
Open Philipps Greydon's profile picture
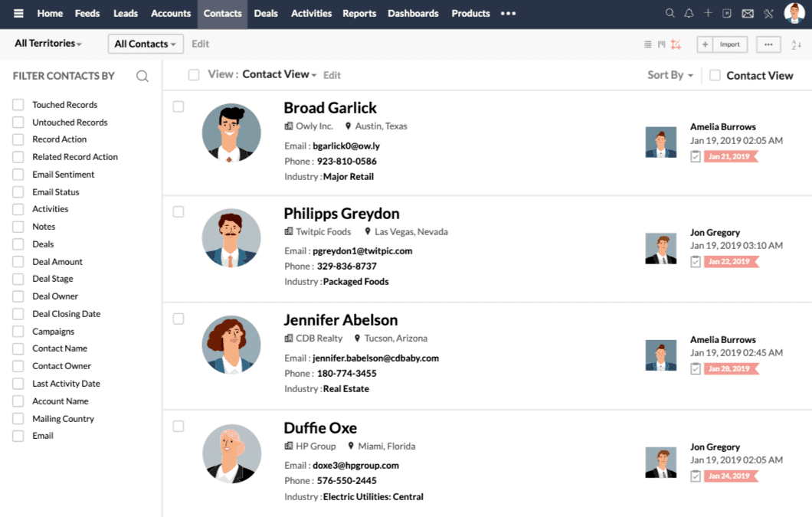coord(231,238)
